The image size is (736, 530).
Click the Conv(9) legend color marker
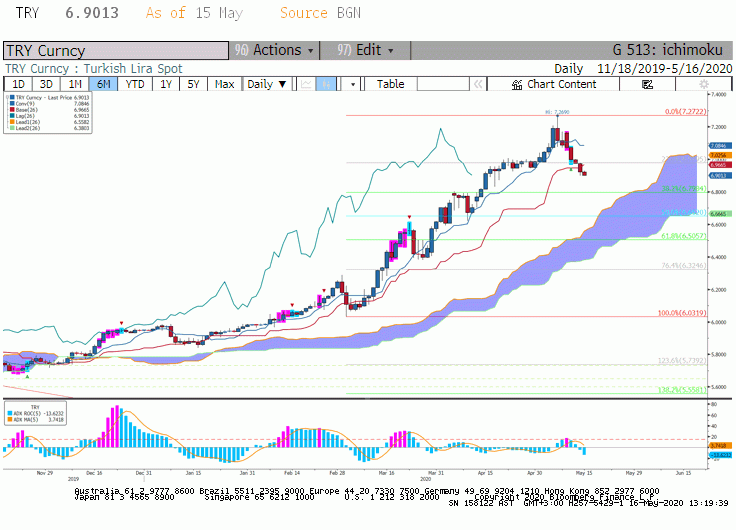click(12, 104)
